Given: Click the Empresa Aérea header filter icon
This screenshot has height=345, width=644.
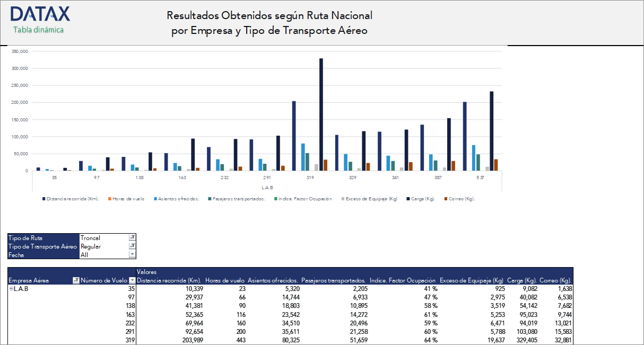Looking at the screenshot, I should 76,280.
